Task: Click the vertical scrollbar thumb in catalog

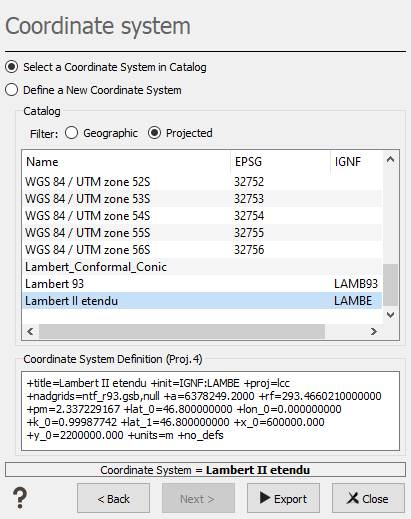Action: coord(390,285)
